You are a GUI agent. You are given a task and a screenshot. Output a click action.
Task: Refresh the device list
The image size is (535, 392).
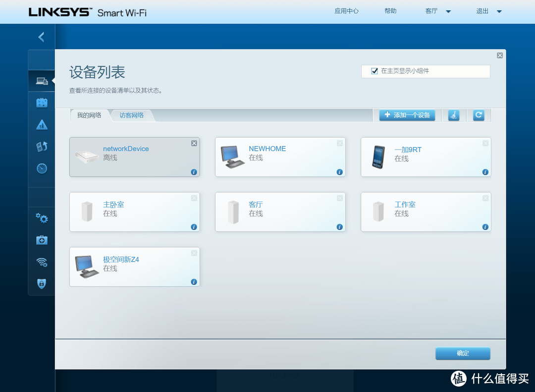[x=479, y=115]
